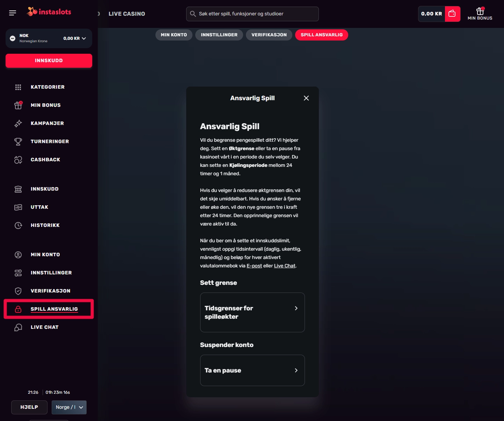
Task: Follow the E-post link
Action: pyautogui.click(x=254, y=266)
